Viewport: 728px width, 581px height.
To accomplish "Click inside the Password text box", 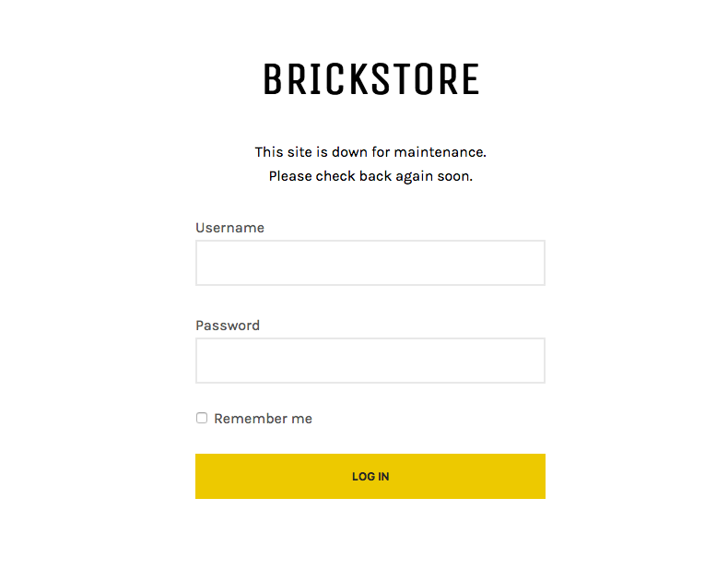I will point(370,361).
